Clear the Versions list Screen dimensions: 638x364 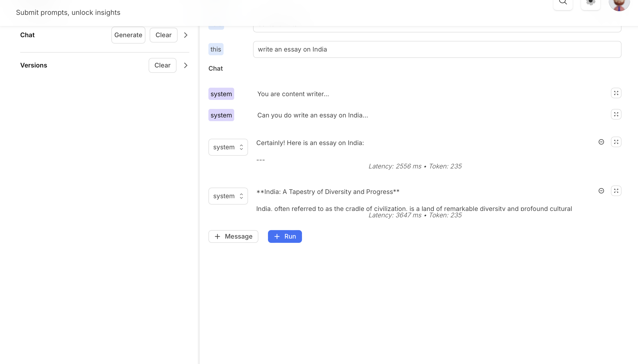click(x=162, y=65)
